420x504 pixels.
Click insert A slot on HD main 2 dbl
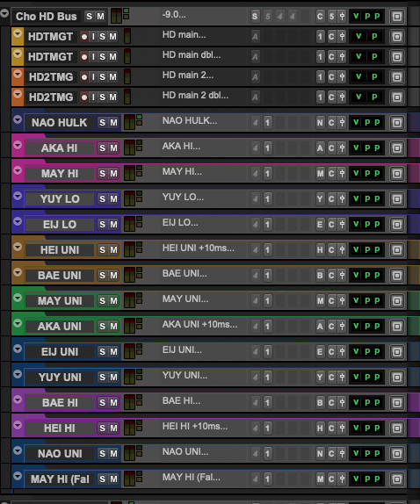[x=255, y=97]
